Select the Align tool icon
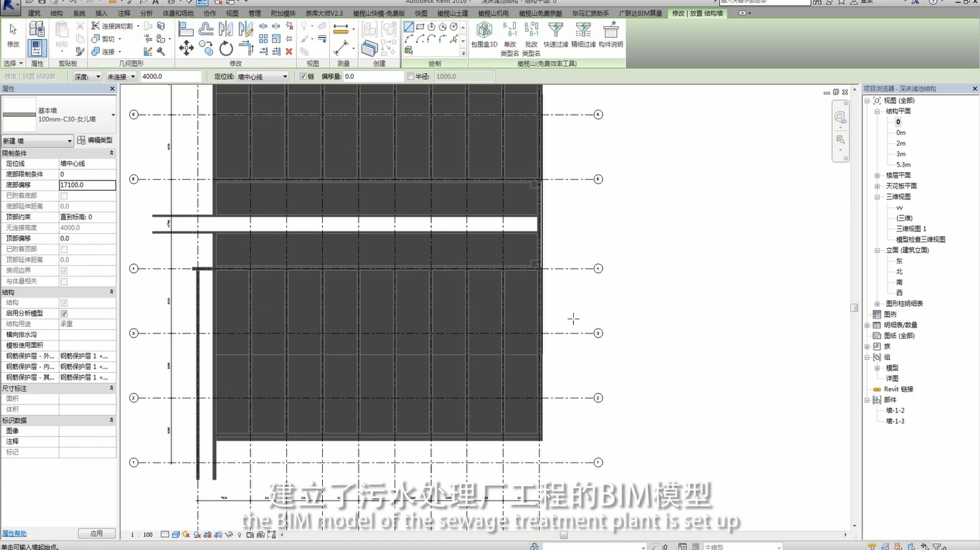The height and width of the screenshot is (550, 980). 186,29
